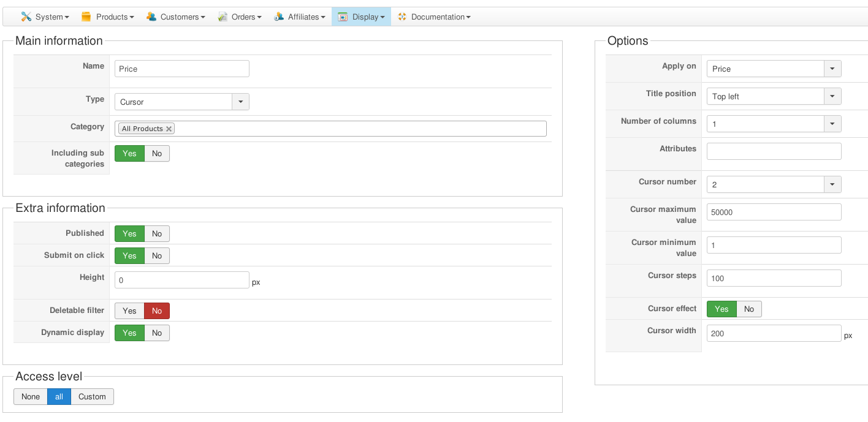Set Published to No
The image size is (868, 422).
pos(157,233)
